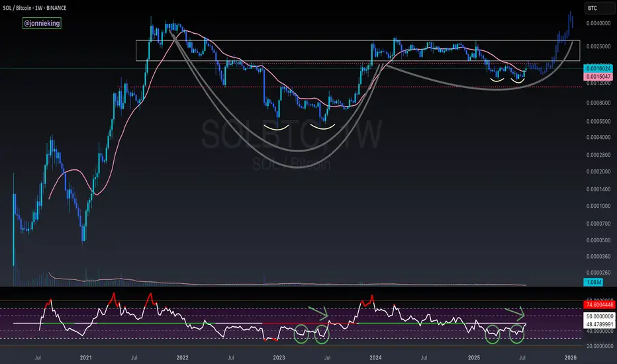Click the 0.0004000 price axis label
Screen dimensions: 617x364
(x=598, y=138)
